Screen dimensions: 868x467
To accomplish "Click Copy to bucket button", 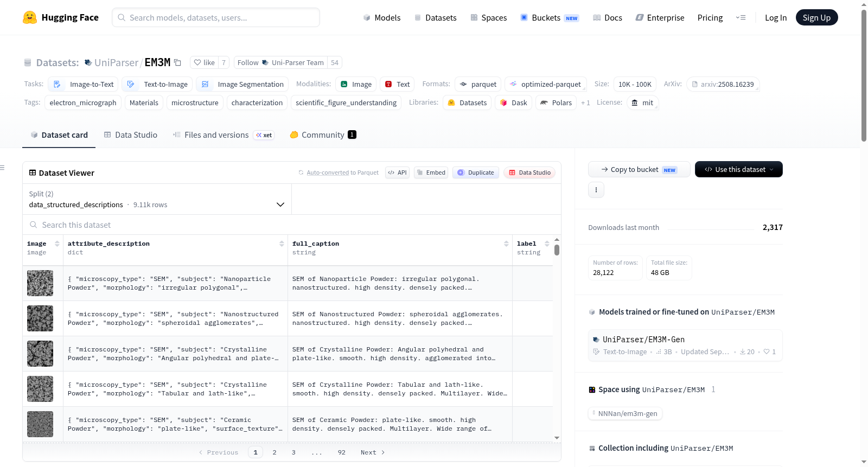I will coord(639,169).
